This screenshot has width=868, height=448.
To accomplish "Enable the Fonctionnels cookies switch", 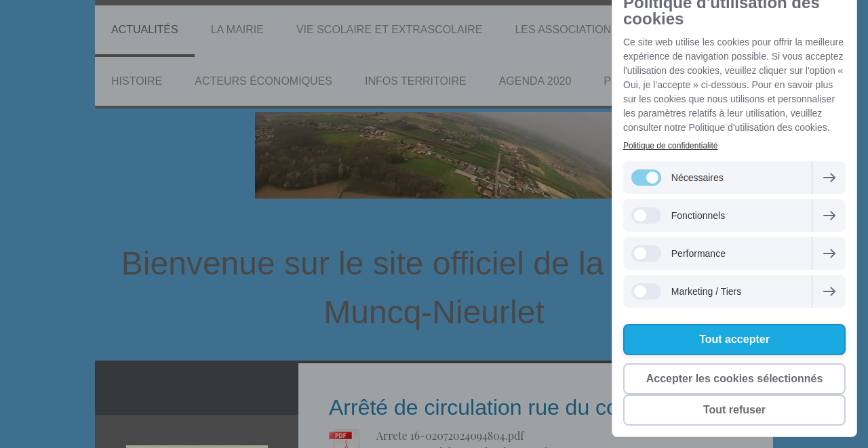I will pyautogui.click(x=646, y=215).
